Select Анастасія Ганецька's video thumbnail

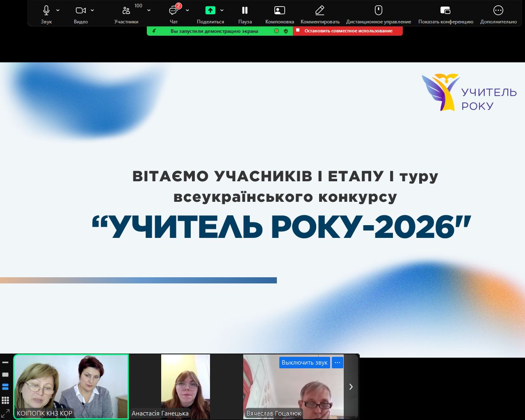(185, 386)
